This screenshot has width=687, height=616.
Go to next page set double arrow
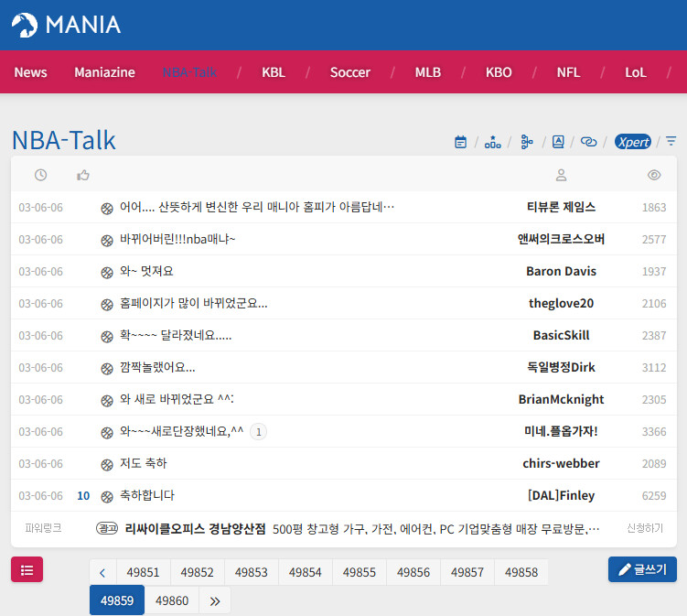point(215,601)
